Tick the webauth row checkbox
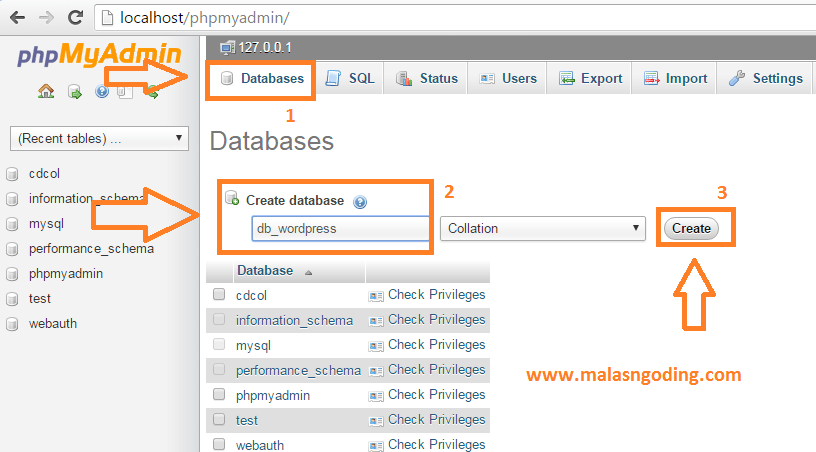Viewport: 816px width, 452px height. [219, 444]
